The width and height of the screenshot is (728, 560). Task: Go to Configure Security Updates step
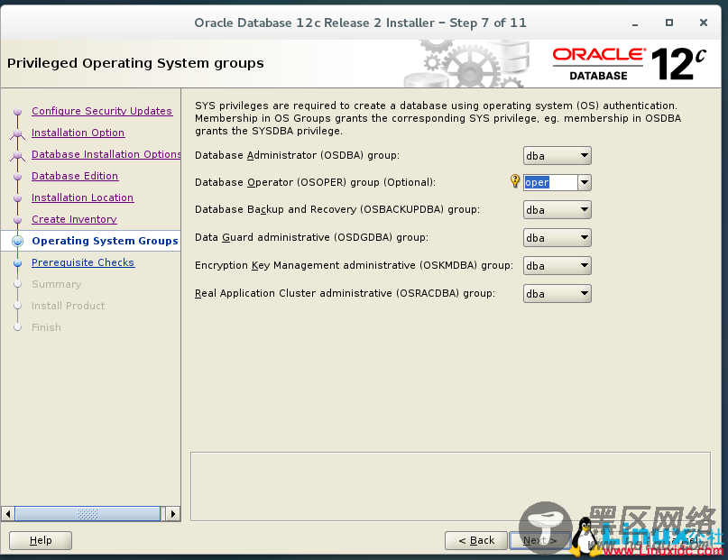coord(102,111)
